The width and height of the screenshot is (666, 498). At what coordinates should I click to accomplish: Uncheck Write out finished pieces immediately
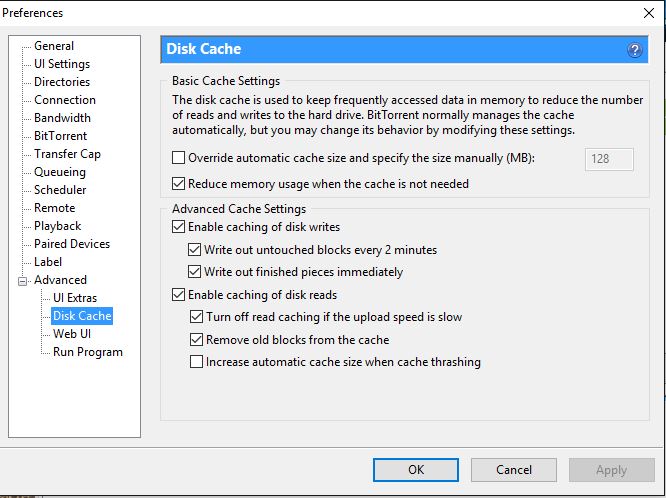pyautogui.click(x=196, y=272)
